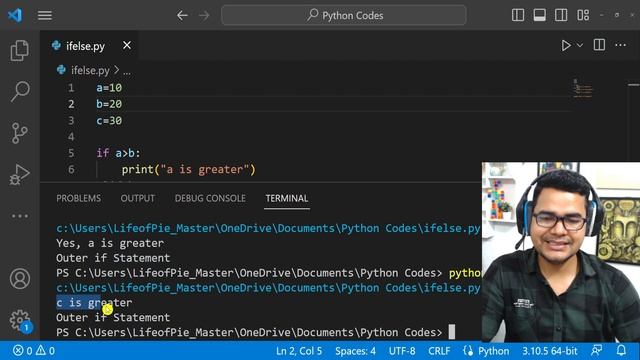This screenshot has width=640, height=360.
Task: Open Customize Layout icon
Action: tap(583, 15)
